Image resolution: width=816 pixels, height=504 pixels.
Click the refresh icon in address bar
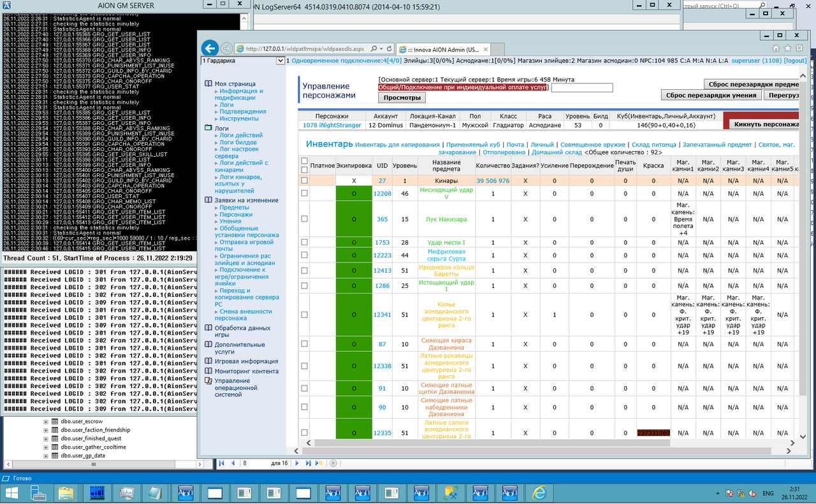coord(390,48)
